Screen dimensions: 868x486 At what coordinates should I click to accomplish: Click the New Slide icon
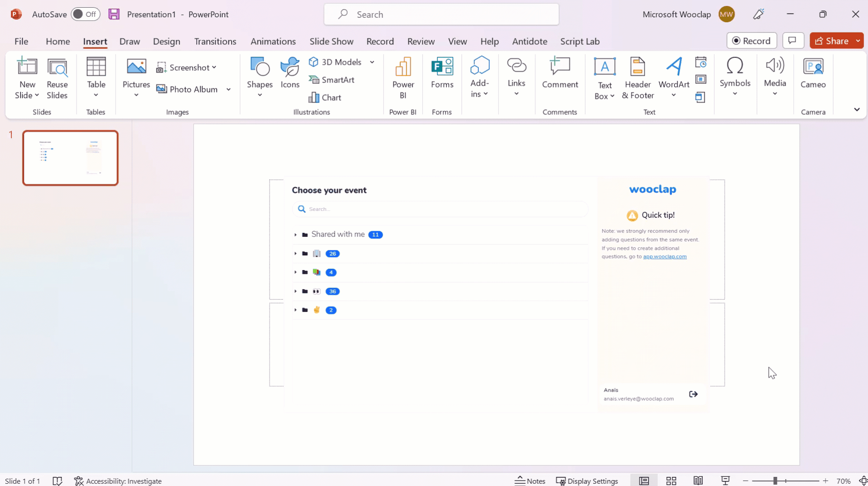(27, 66)
